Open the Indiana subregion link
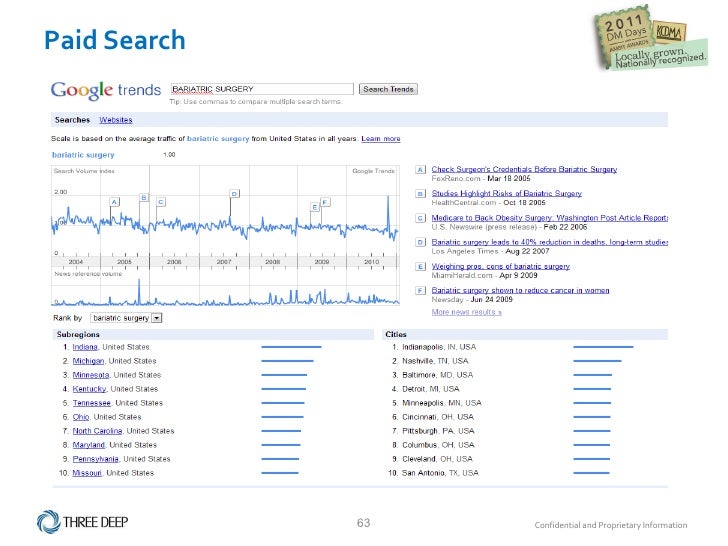Viewport: 728px width, 546px height. pos(85,347)
